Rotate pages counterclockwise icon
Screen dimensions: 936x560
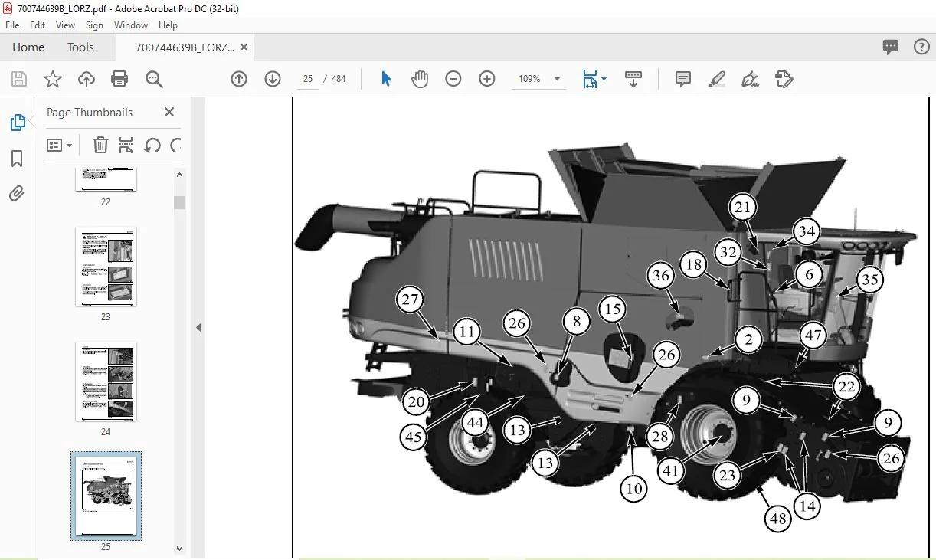coord(152,145)
